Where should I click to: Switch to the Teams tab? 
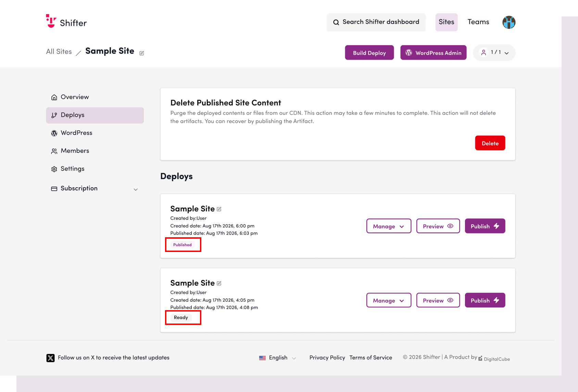click(478, 22)
